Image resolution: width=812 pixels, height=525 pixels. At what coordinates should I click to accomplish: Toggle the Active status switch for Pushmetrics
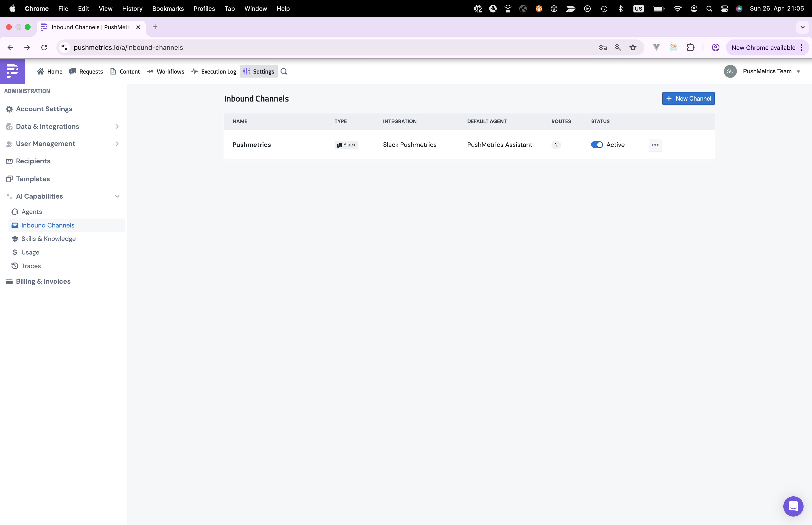(597, 145)
